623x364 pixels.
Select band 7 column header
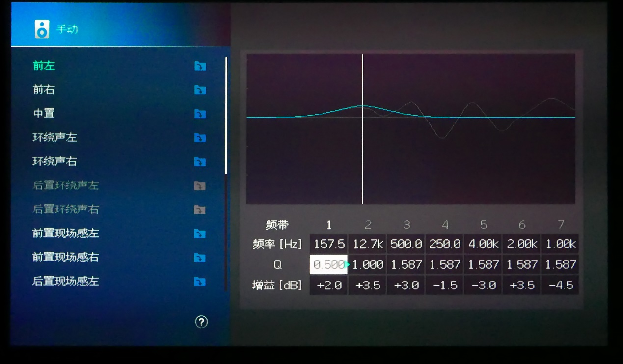[x=561, y=225]
